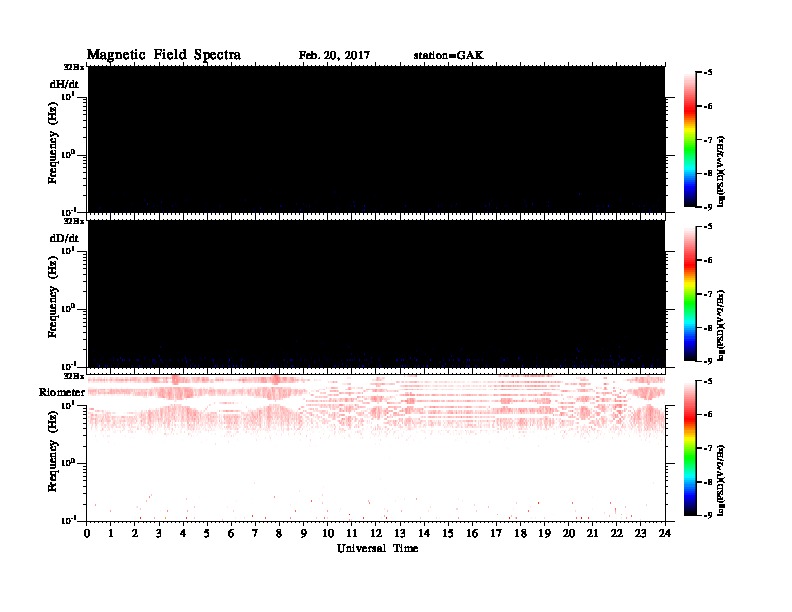Click the "Frequency (Hz)" label of the Riometer panel

point(53,451)
